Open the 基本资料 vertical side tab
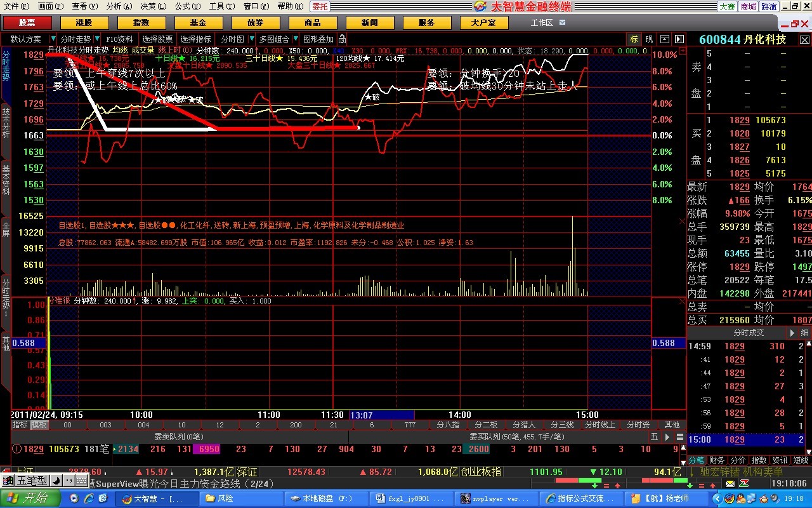Screen dimensions: 812x508 tap(6, 180)
